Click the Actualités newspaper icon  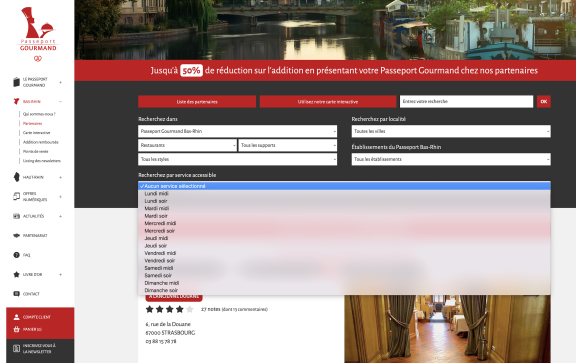16,216
